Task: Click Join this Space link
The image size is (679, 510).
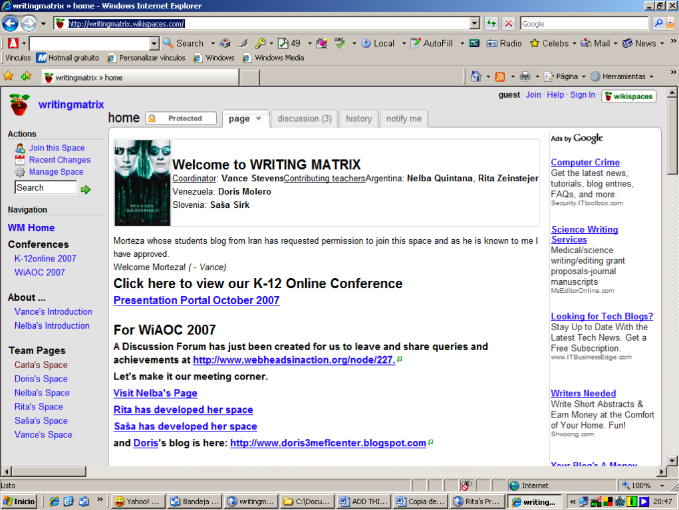Action: point(56,148)
